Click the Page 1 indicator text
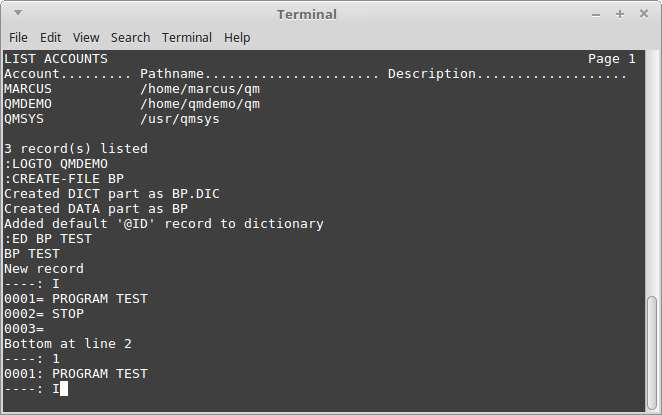 [x=612, y=59]
